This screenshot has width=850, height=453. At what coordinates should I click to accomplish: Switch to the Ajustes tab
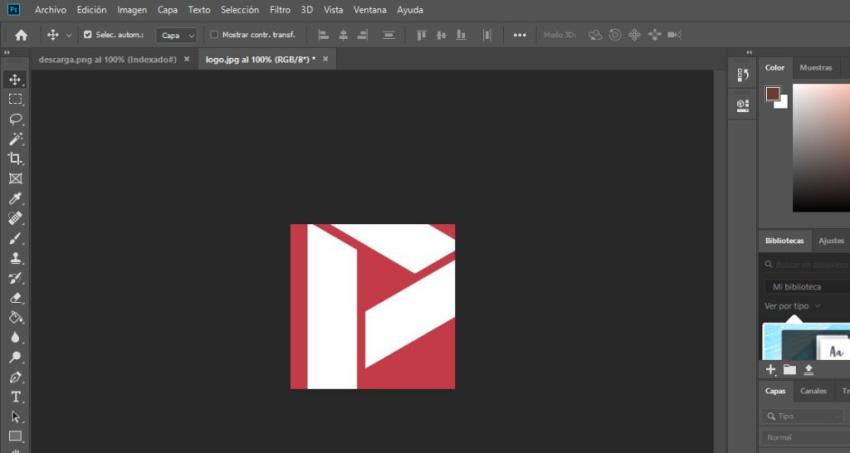(831, 241)
